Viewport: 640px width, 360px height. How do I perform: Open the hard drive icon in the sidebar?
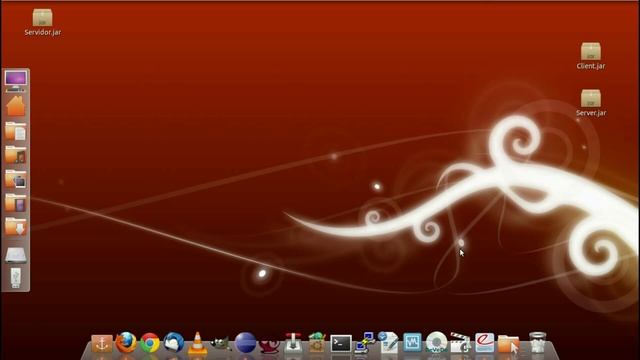click(16, 255)
